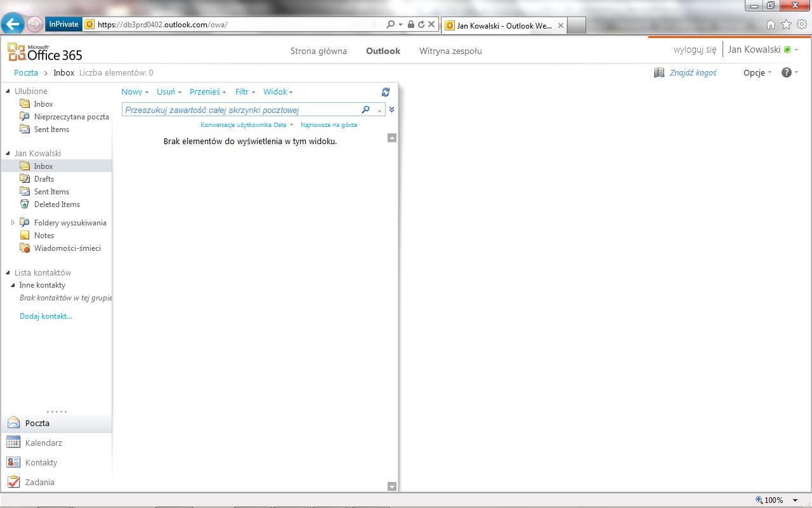Open Kalendarz from the navigation pane

pos(43,443)
